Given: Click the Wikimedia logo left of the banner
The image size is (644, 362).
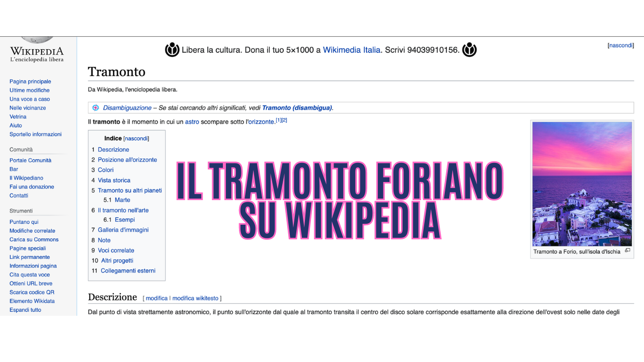Looking at the screenshot, I should [172, 50].
